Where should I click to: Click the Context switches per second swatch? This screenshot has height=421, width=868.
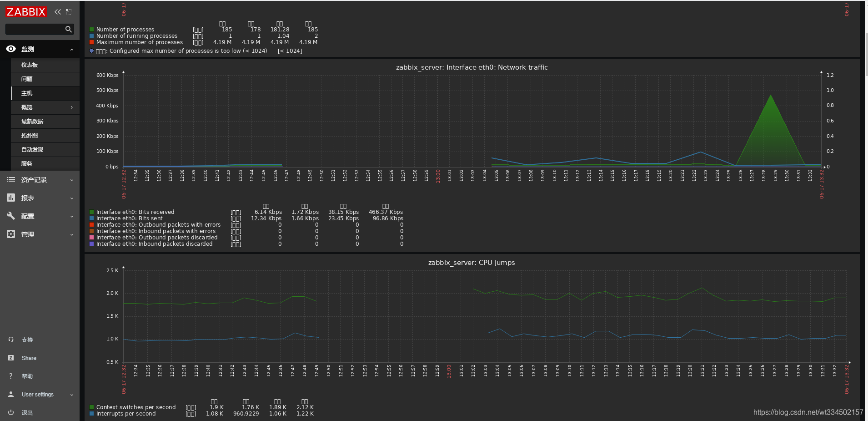(x=92, y=407)
